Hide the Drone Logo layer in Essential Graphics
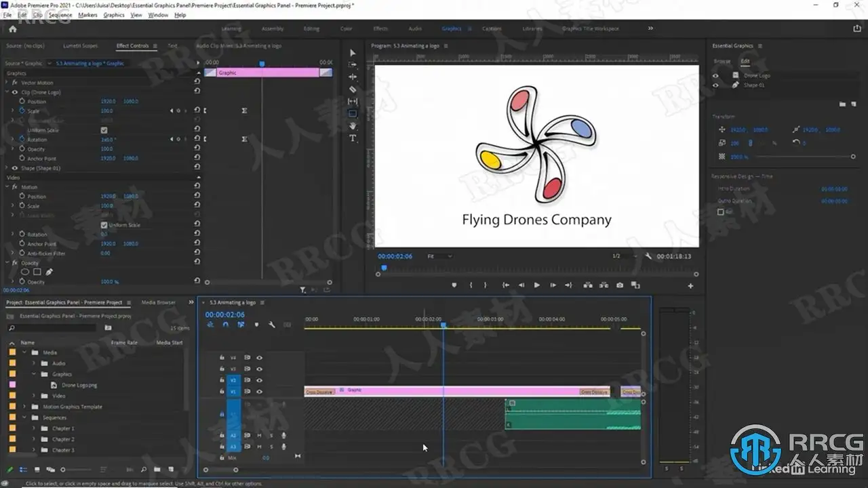This screenshot has width=868, height=488. coord(715,76)
